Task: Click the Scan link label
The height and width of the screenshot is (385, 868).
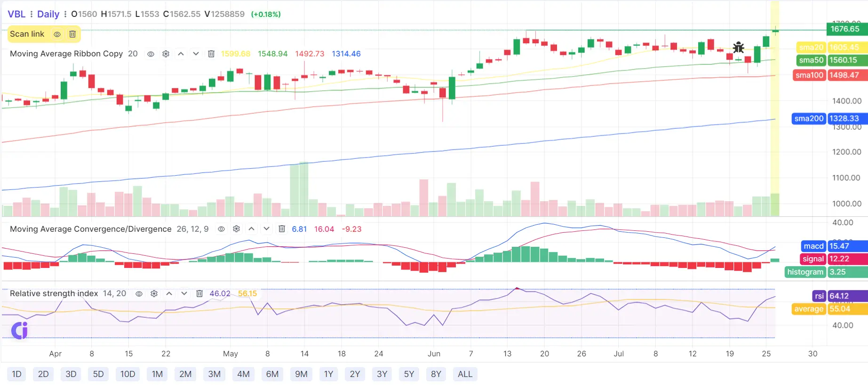Action: [x=27, y=34]
